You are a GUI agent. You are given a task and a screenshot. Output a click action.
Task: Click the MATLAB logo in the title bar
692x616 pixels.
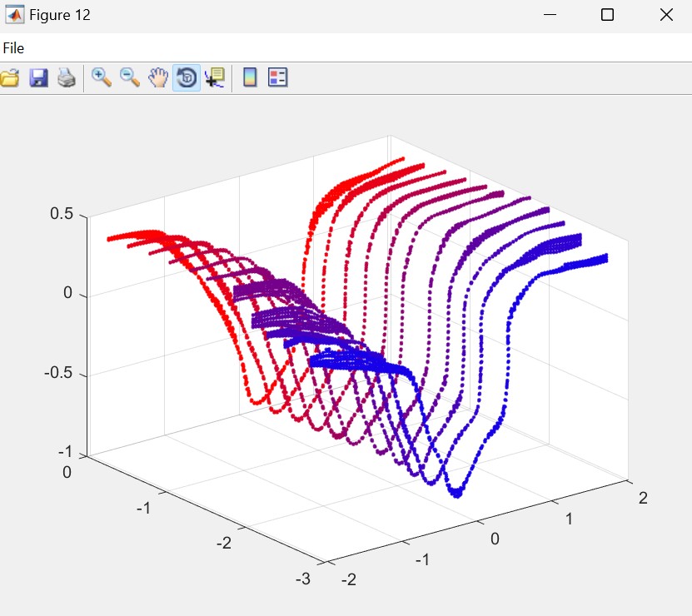pos(14,15)
